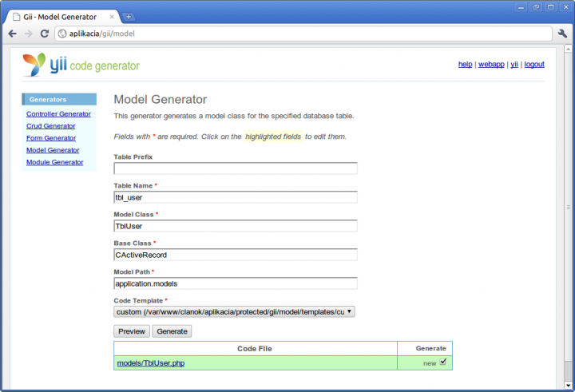The height and width of the screenshot is (392, 575).
Task: Click the Generate button
Action: click(x=172, y=331)
